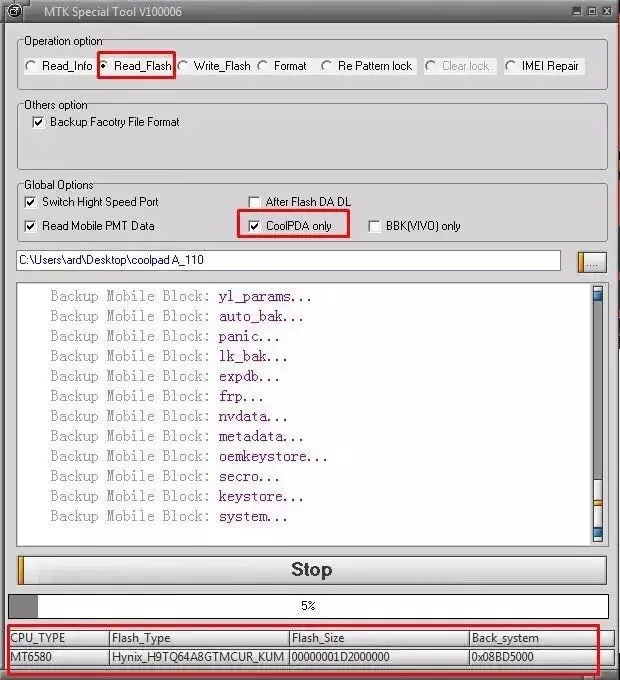Click the Stop button

pos(312,570)
